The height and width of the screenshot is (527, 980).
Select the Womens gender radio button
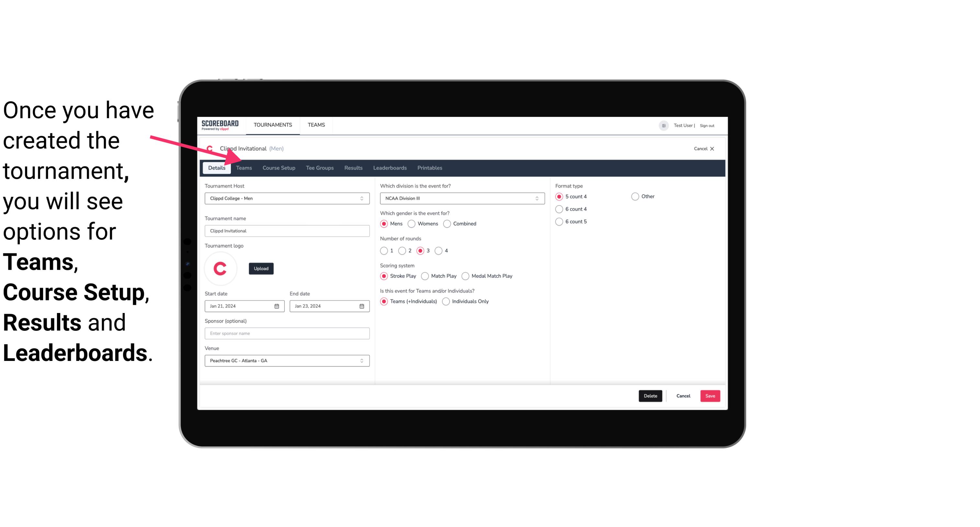point(412,223)
